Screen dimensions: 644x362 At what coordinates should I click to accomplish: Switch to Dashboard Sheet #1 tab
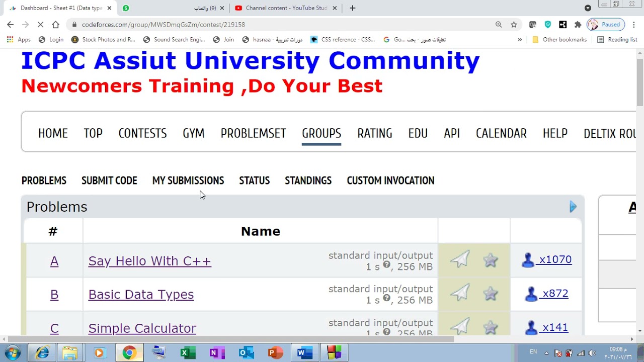click(x=60, y=8)
